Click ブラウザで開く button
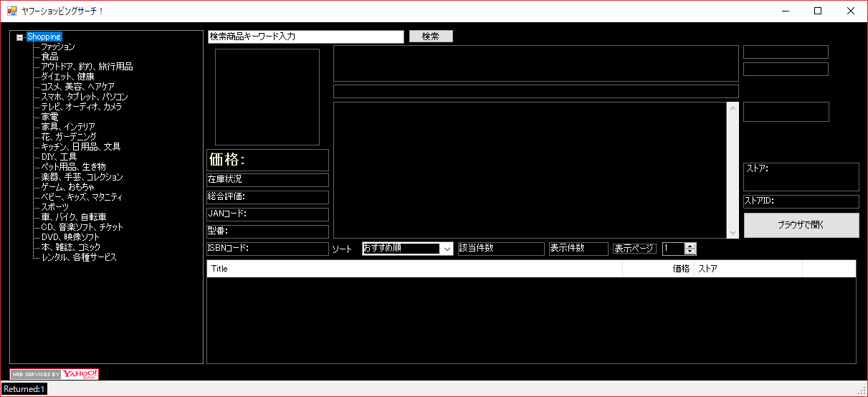 [801, 225]
